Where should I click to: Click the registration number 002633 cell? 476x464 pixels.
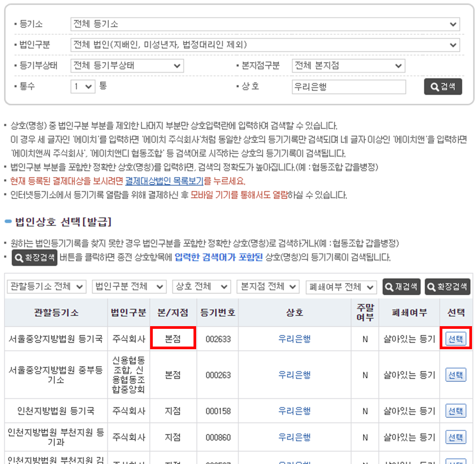(x=218, y=339)
